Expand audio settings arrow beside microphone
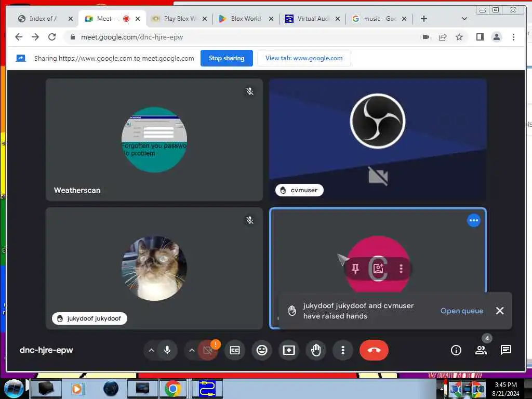 151,350
